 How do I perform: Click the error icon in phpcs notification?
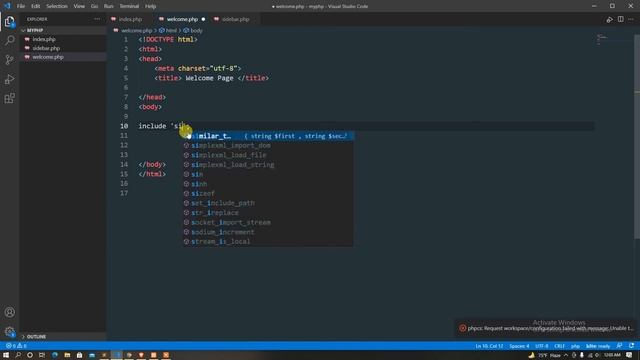coord(462,328)
